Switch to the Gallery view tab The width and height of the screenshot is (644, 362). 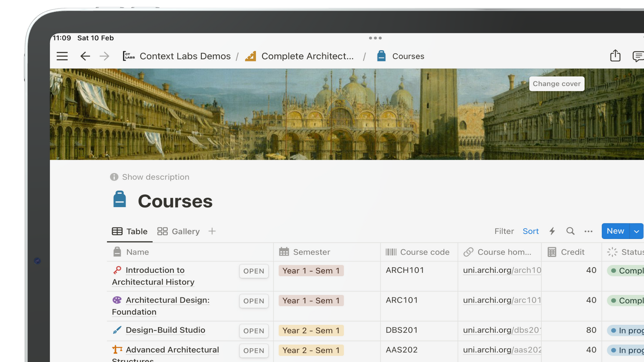tap(179, 231)
